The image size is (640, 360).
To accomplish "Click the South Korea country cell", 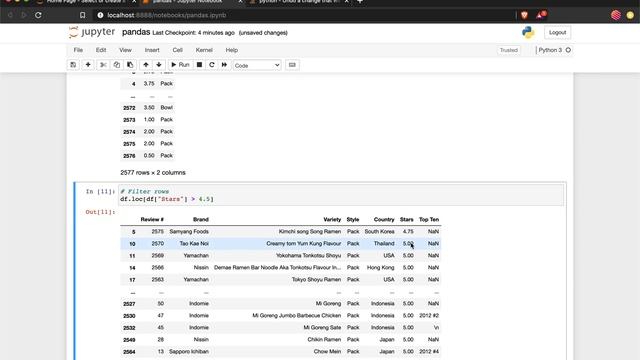I will click(380, 231).
